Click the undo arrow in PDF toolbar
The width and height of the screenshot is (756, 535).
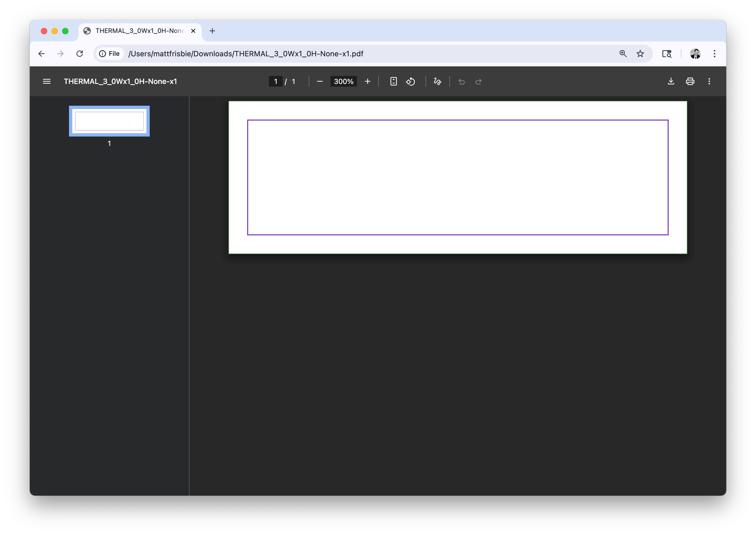pyautogui.click(x=461, y=81)
